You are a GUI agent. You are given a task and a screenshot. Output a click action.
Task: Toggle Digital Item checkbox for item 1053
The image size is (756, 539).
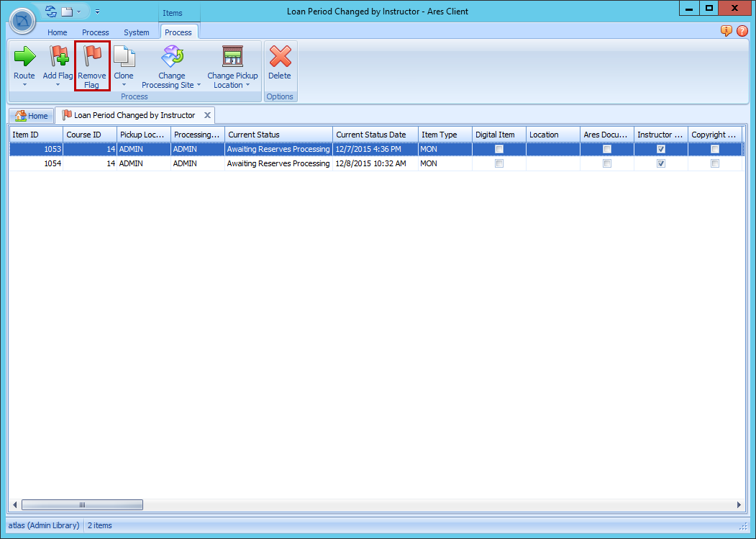coord(499,149)
